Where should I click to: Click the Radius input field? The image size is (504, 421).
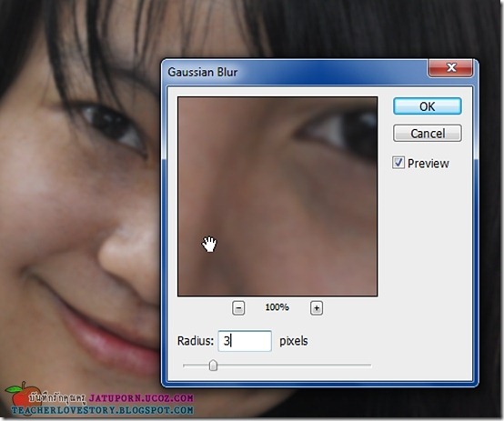coord(245,341)
